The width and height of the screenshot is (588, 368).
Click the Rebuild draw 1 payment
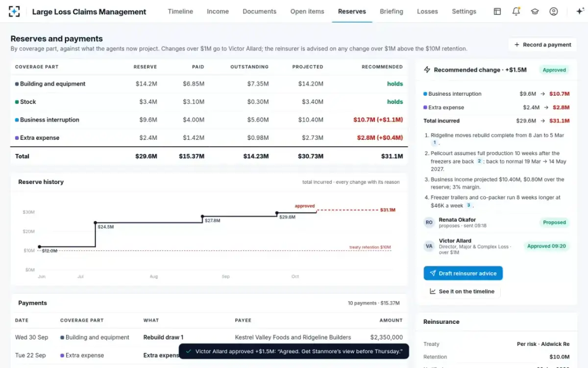(x=163, y=338)
